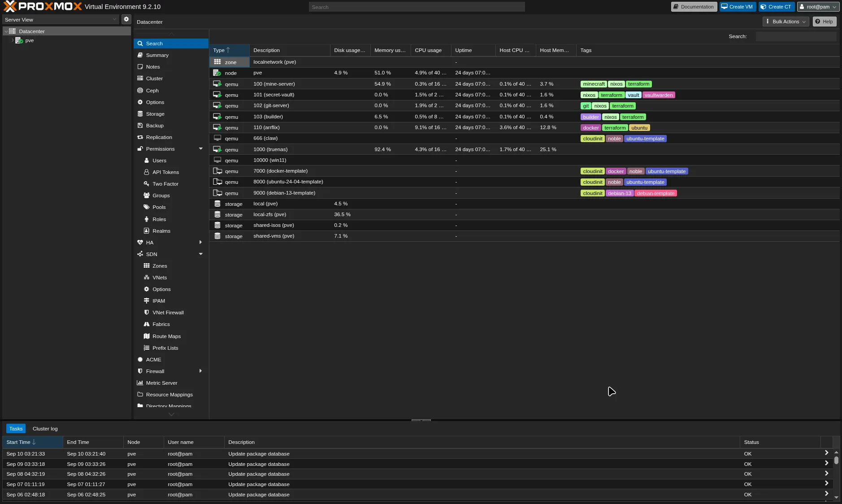Open the Users permissions page
This screenshot has width=842, height=504.
point(171,161)
